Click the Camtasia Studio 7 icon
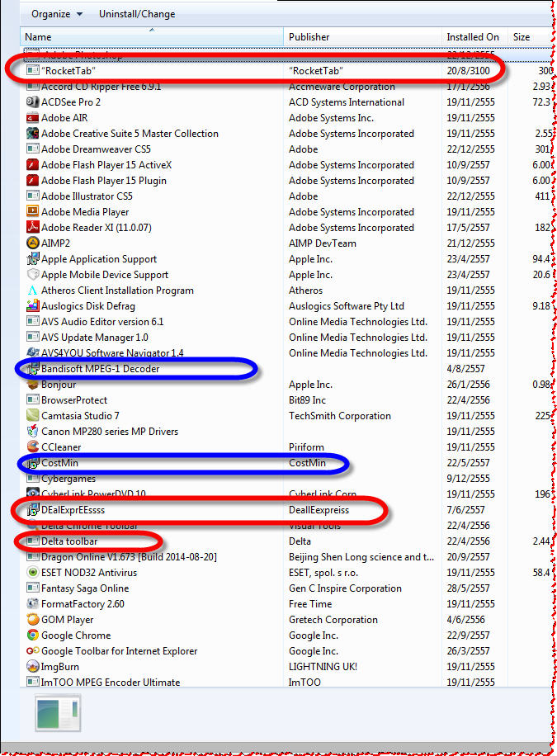The image size is (557, 756). click(x=33, y=416)
